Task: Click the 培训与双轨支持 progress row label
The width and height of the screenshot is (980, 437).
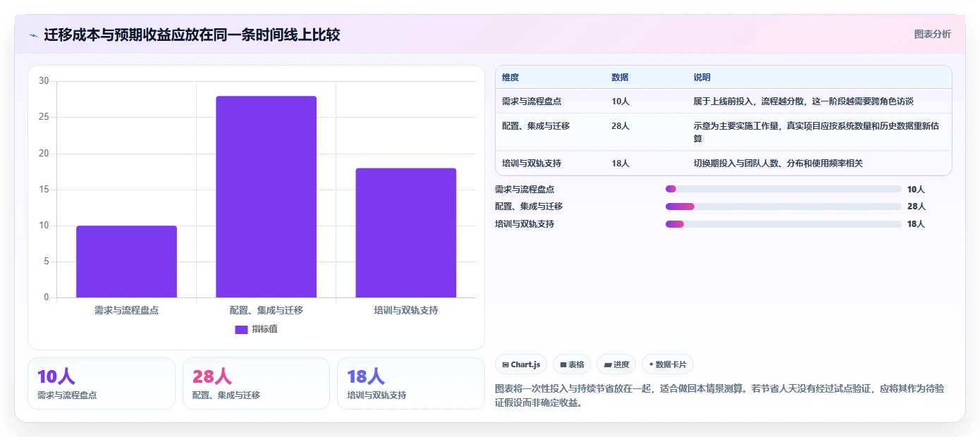Action: coord(525,224)
